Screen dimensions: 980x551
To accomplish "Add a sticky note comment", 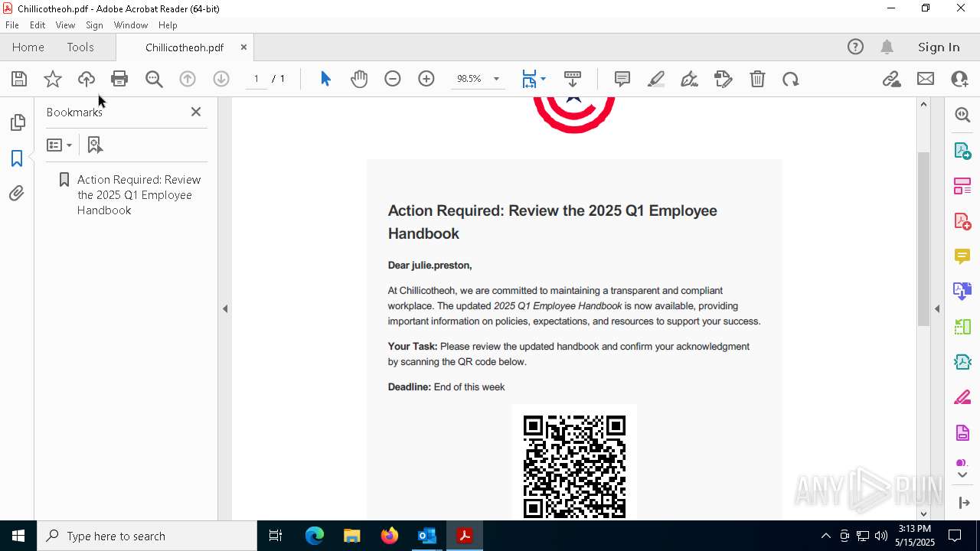I will click(622, 79).
